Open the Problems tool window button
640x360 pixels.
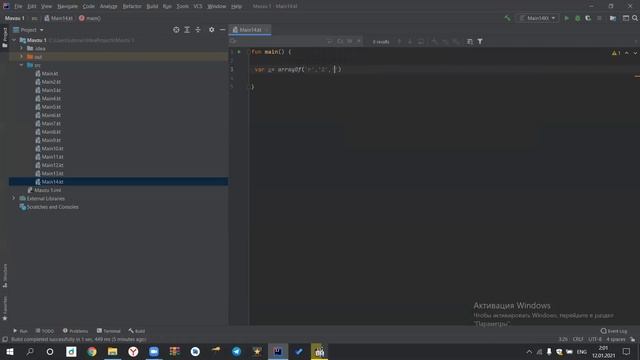(x=76, y=331)
